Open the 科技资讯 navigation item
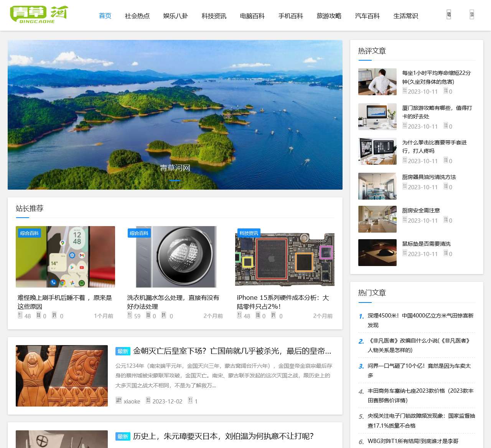Viewport: 491px width, 448px height. [x=213, y=16]
